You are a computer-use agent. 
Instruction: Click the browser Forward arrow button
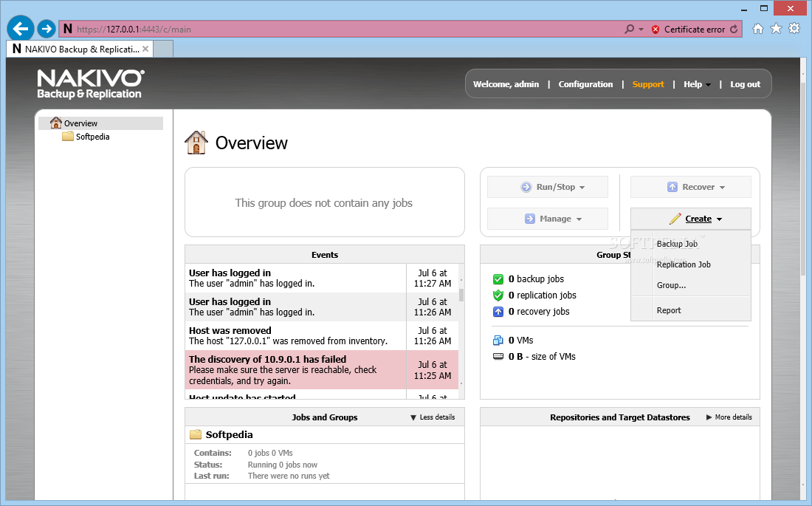click(x=46, y=29)
